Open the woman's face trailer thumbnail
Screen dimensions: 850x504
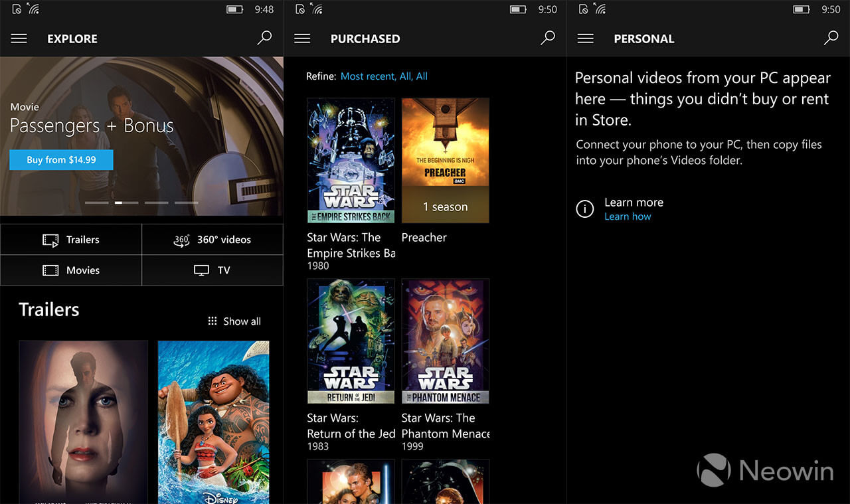[x=83, y=422]
